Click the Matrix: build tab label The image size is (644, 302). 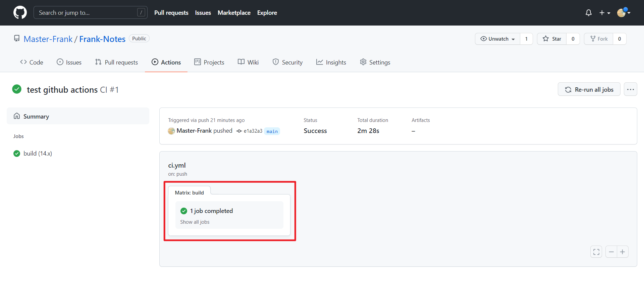[190, 192]
